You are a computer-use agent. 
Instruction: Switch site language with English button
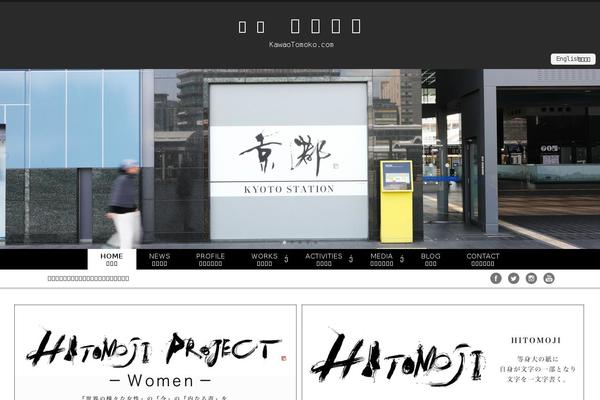point(573,59)
